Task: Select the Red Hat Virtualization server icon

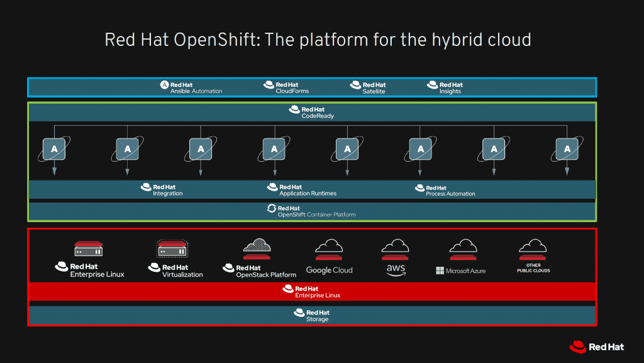Action: (x=172, y=249)
